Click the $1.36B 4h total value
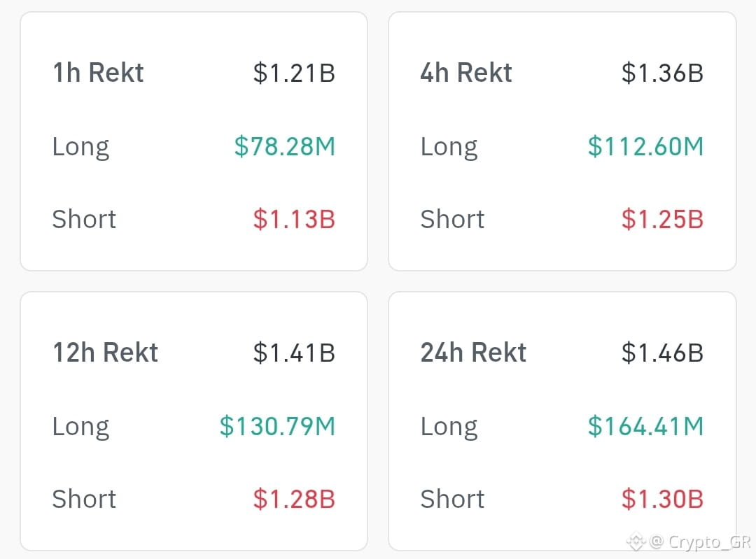Image resolution: width=756 pixels, height=559 pixels. tap(662, 73)
